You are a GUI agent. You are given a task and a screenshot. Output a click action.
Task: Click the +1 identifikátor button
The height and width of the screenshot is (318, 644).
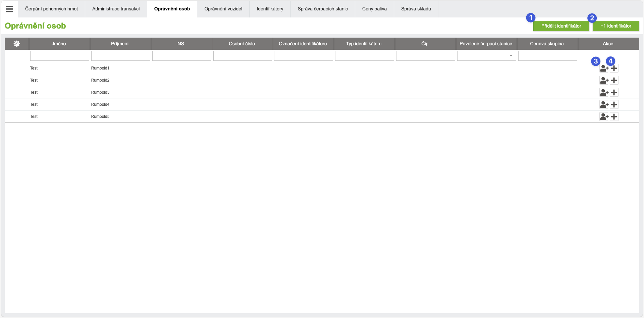(x=616, y=26)
